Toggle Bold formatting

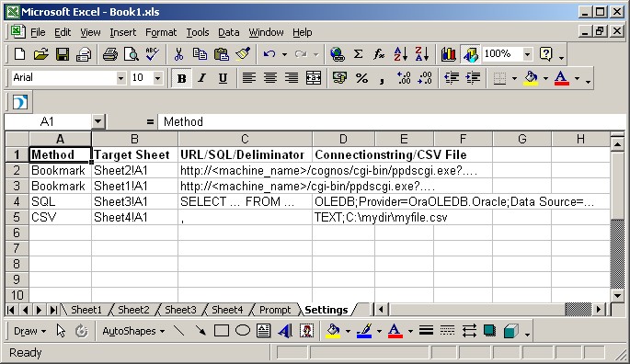click(181, 78)
